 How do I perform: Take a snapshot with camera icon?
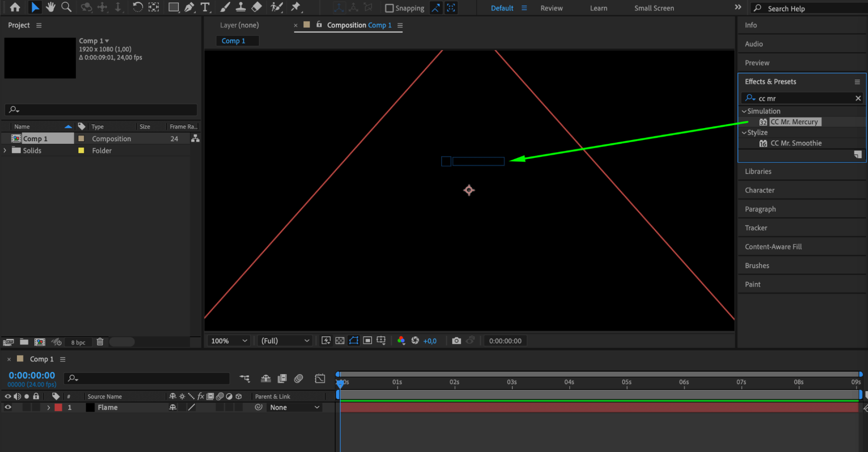(456, 341)
